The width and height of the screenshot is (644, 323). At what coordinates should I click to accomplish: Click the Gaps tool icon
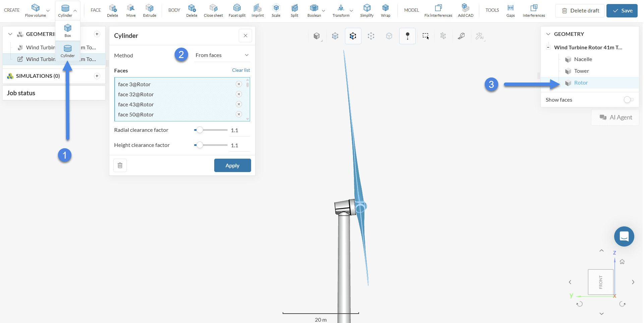coord(511,10)
